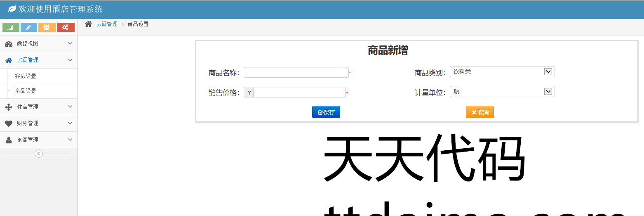Click the home icon in breadcrumb
This screenshot has width=644, height=216.
88,24
